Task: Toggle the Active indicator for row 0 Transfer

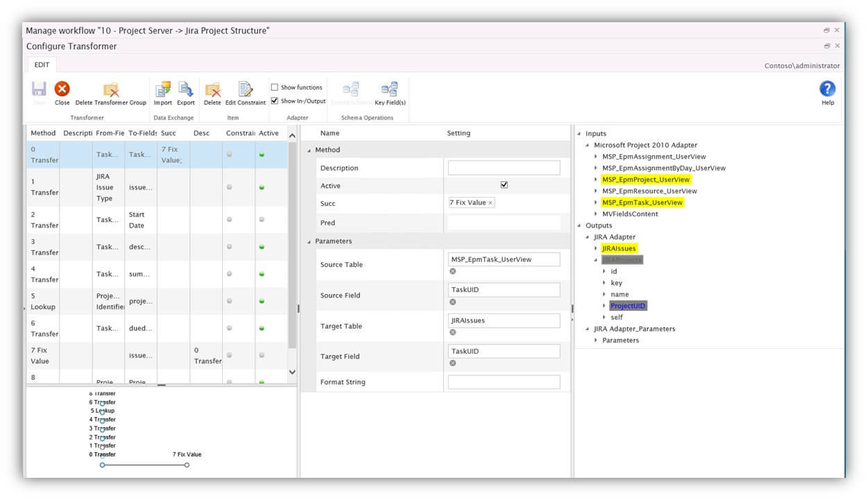Action: point(262,154)
